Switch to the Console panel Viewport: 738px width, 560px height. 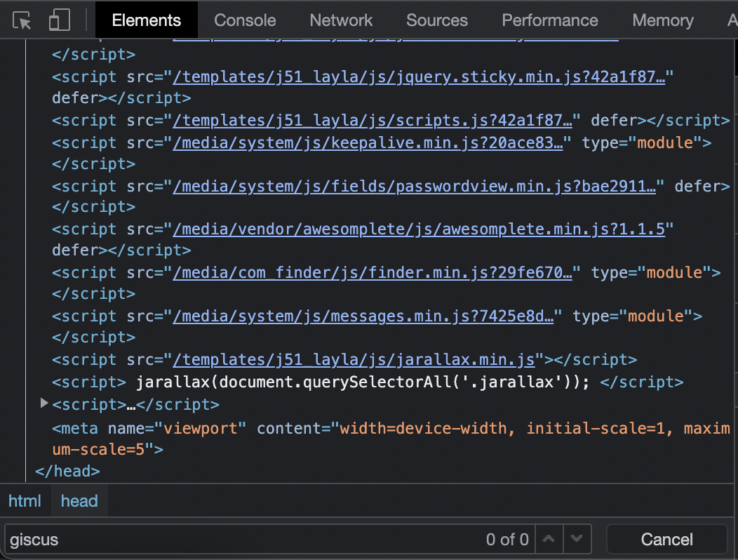coord(245,20)
